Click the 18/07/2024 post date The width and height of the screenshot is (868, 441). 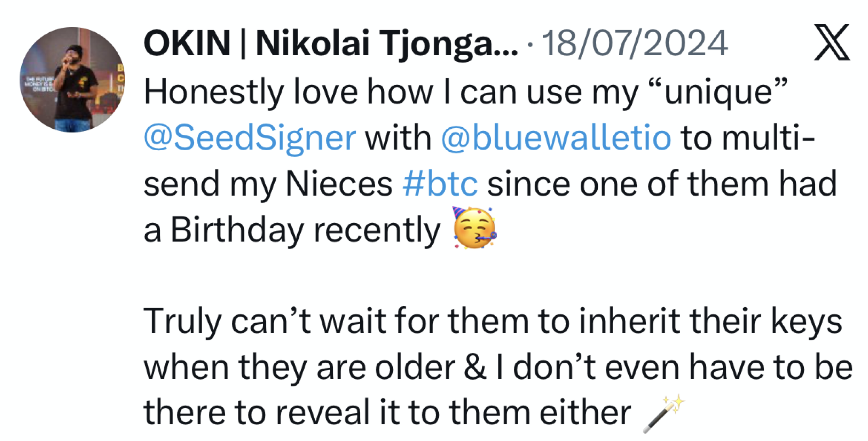(635, 44)
